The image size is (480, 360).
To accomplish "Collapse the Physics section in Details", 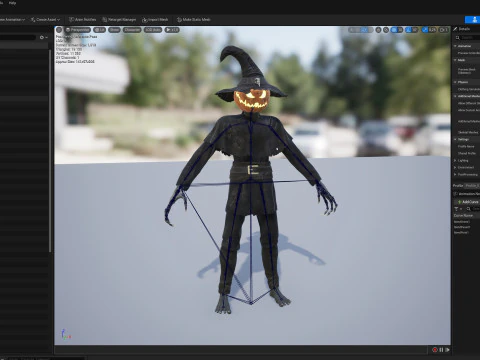I will pyautogui.click(x=455, y=82).
